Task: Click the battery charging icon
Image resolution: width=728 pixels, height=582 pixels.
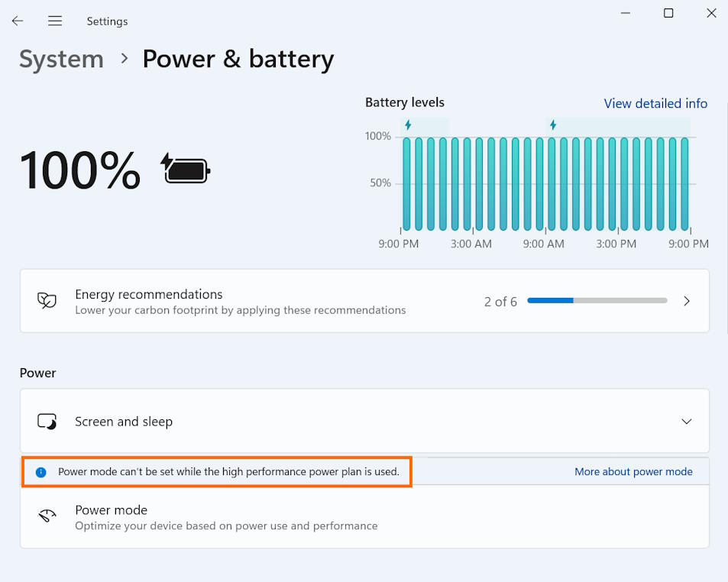Action: (x=185, y=169)
